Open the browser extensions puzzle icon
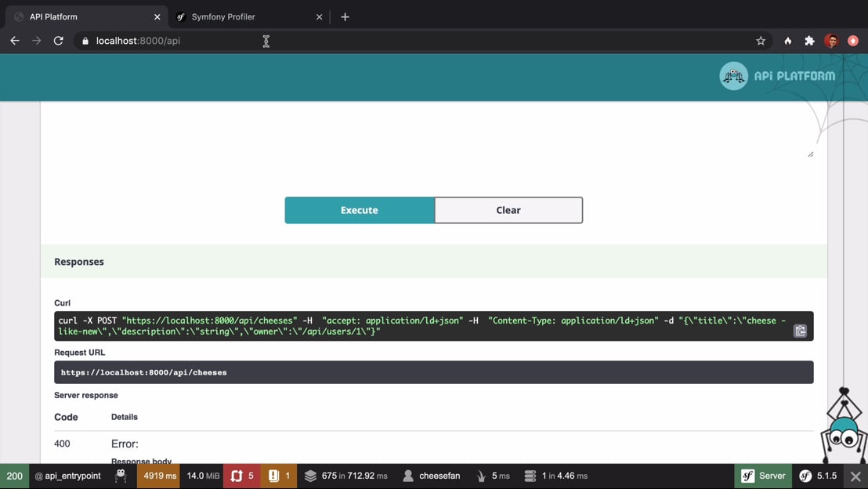The height and width of the screenshot is (489, 868). 809,41
